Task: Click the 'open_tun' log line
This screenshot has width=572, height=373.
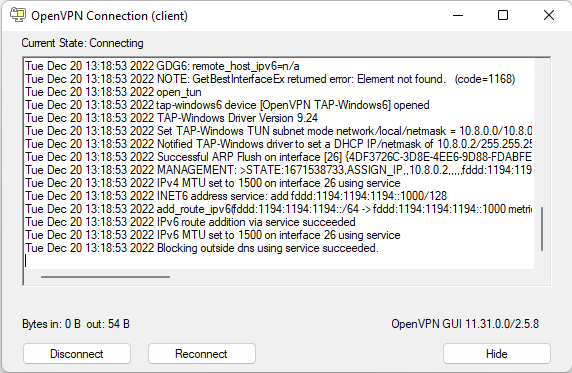Action: (x=113, y=92)
